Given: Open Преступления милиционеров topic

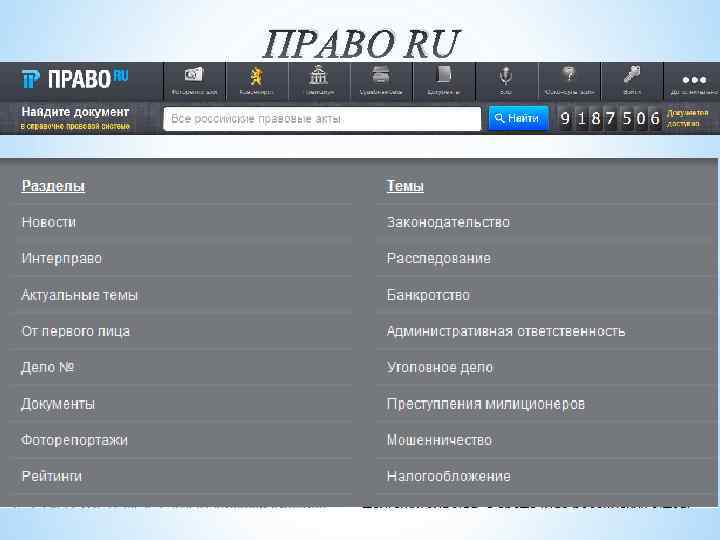Looking at the screenshot, I should coord(485,404).
